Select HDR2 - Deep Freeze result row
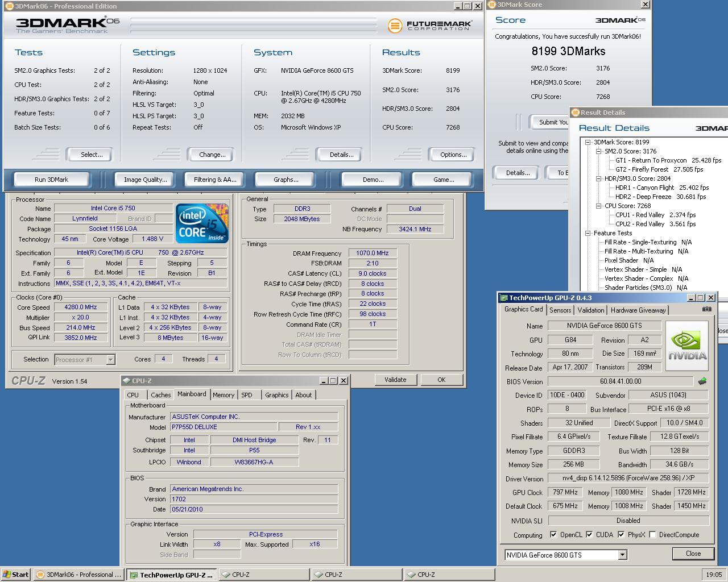The height and width of the screenshot is (582, 728). tap(660, 197)
